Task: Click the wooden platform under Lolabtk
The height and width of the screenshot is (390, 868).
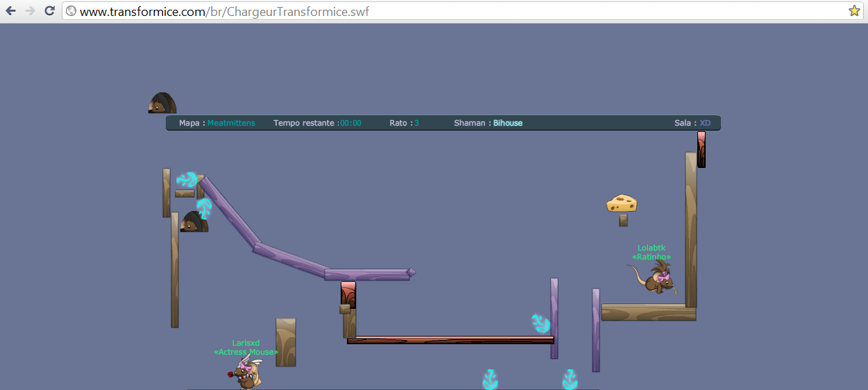Action: tap(648, 312)
